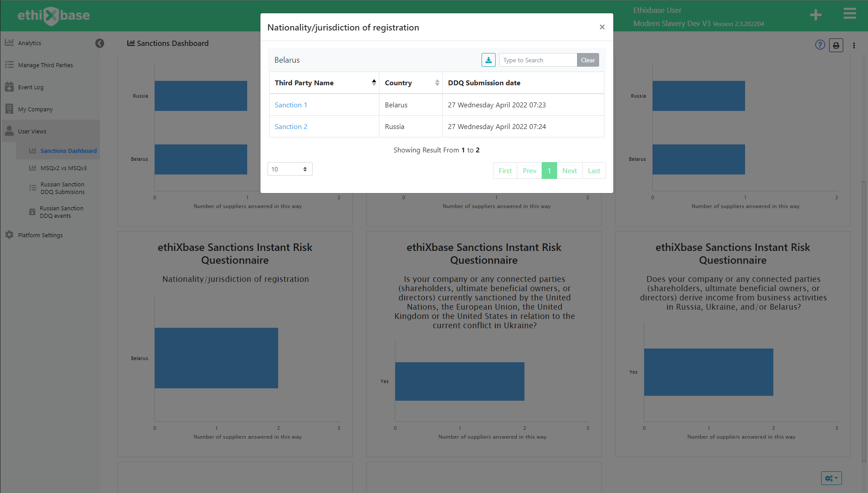
Task: Click the plus icon in the green header
Action: [x=815, y=15]
